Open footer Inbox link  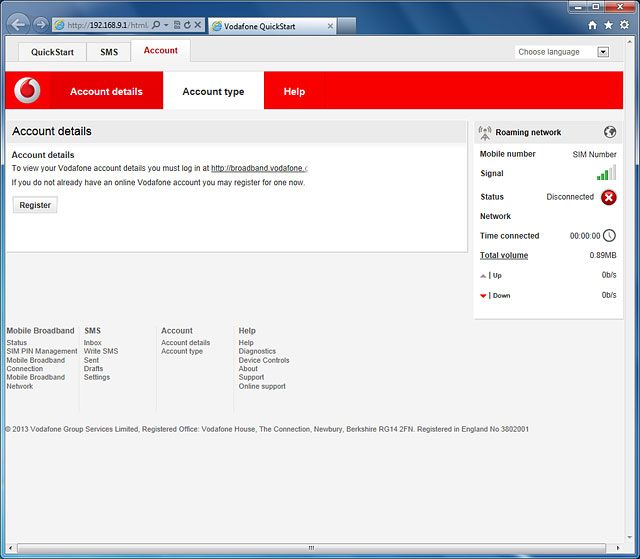click(93, 343)
